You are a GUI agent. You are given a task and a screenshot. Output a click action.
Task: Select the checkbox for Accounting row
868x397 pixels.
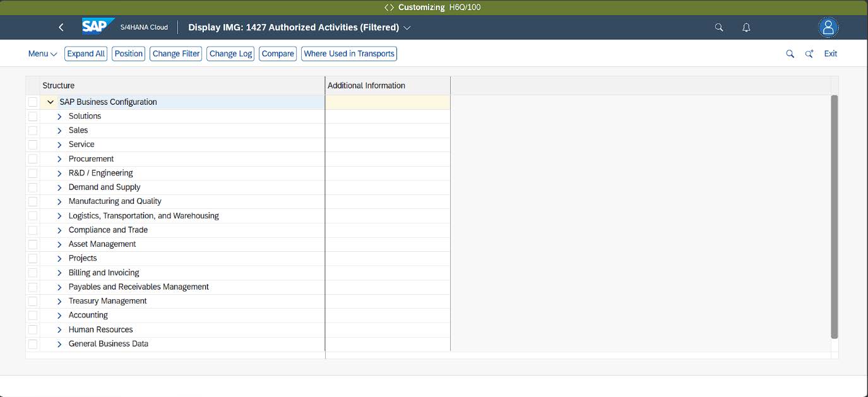pos(33,315)
